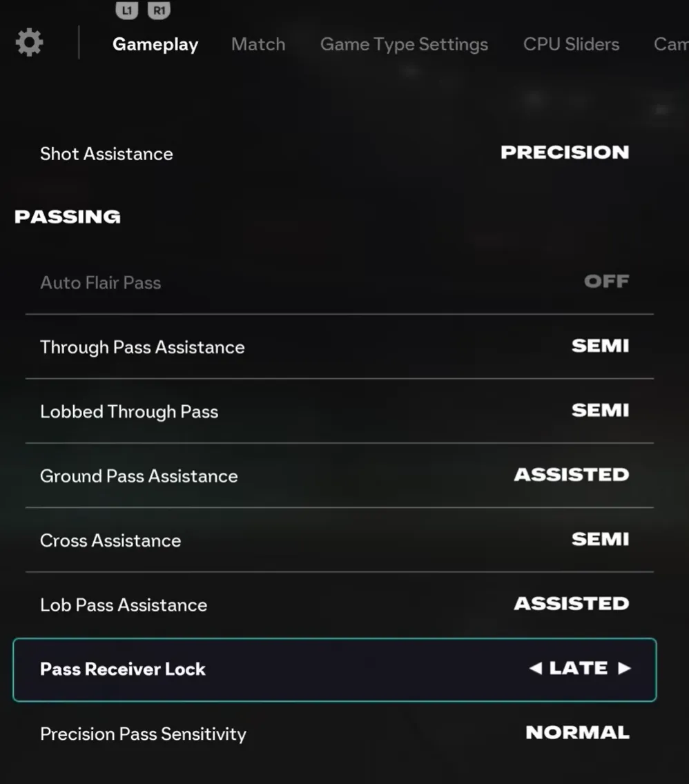Change Lob Pass Assistance ASSISTED value
Viewport: 689px width, 784px height.
coord(571,604)
